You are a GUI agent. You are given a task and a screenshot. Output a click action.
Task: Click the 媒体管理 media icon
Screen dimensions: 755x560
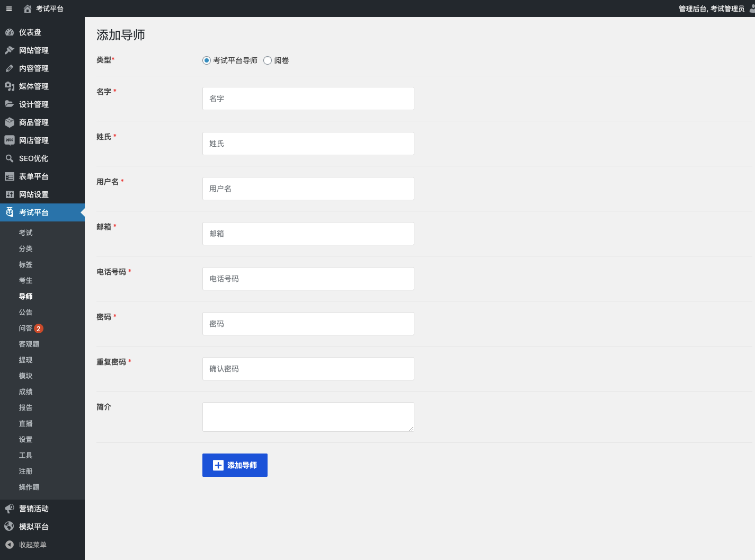point(10,86)
